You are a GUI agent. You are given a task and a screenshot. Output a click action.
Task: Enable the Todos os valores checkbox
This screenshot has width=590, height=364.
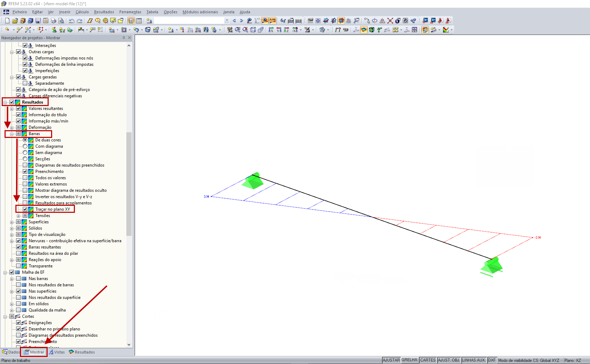[x=25, y=178]
